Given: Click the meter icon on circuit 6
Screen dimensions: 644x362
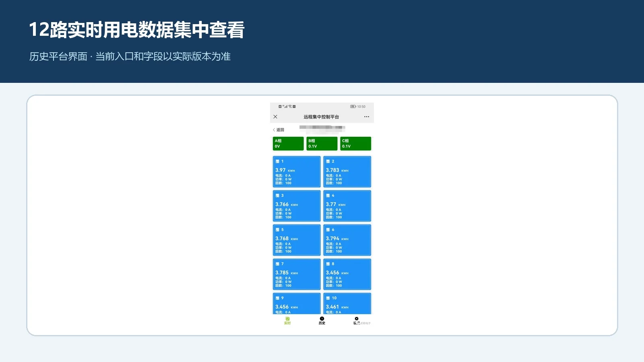Looking at the screenshot, I should tap(328, 230).
